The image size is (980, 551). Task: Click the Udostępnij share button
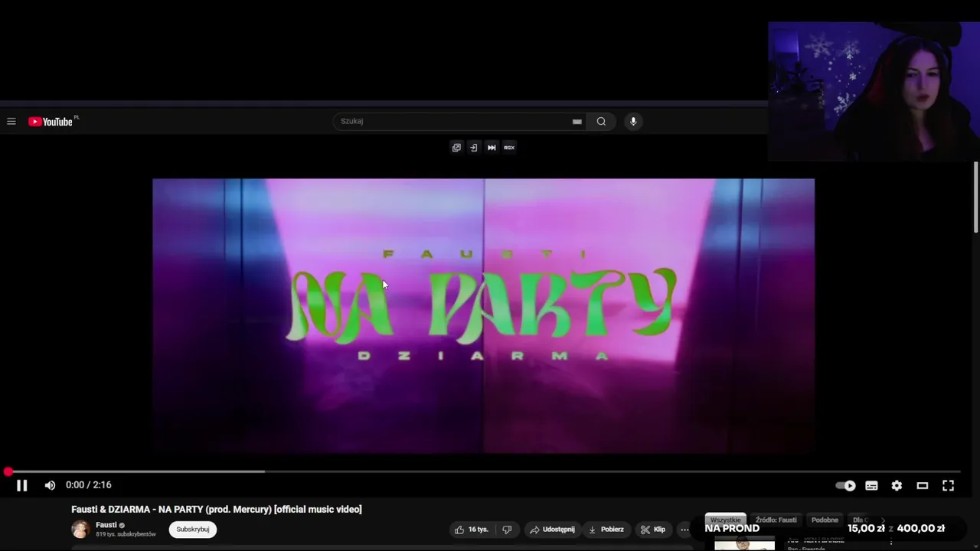552,530
